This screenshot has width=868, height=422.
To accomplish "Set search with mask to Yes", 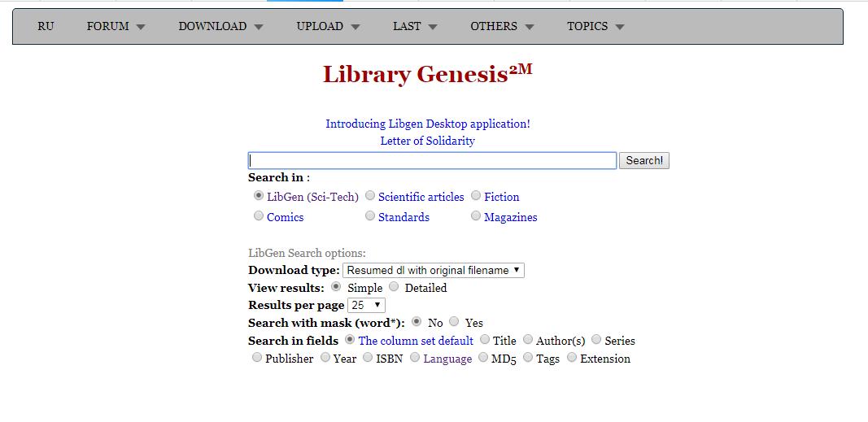I will pos(454,321).
